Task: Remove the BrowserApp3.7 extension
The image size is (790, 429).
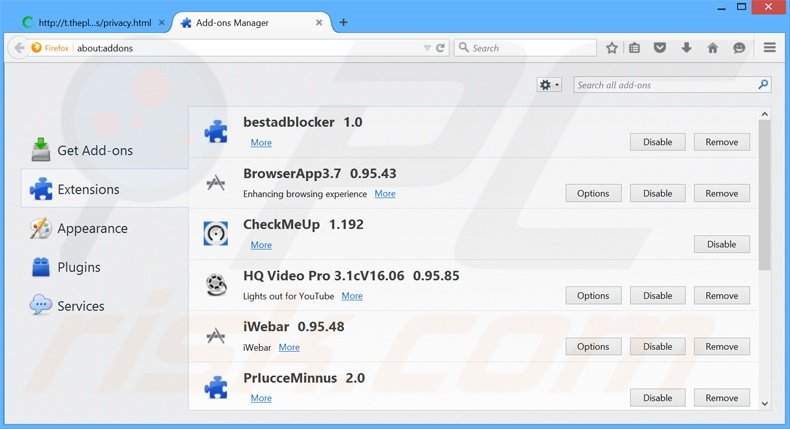Action: [x=721, y=193]
